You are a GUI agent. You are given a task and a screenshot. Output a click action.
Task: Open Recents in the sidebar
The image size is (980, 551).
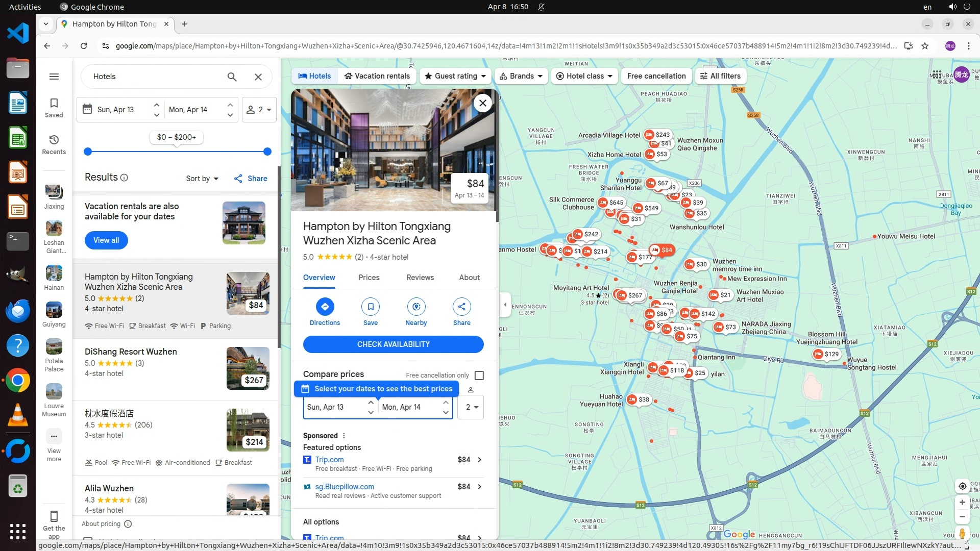[54, 144]
